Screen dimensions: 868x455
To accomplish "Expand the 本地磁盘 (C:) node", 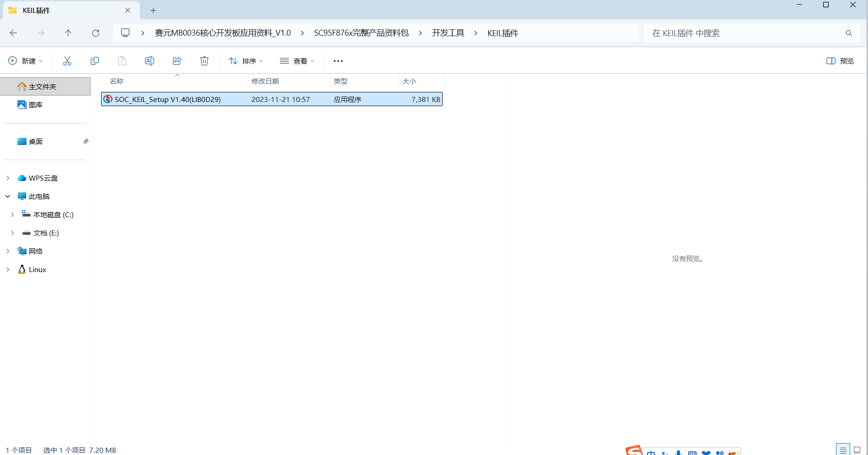I will 12,214.
